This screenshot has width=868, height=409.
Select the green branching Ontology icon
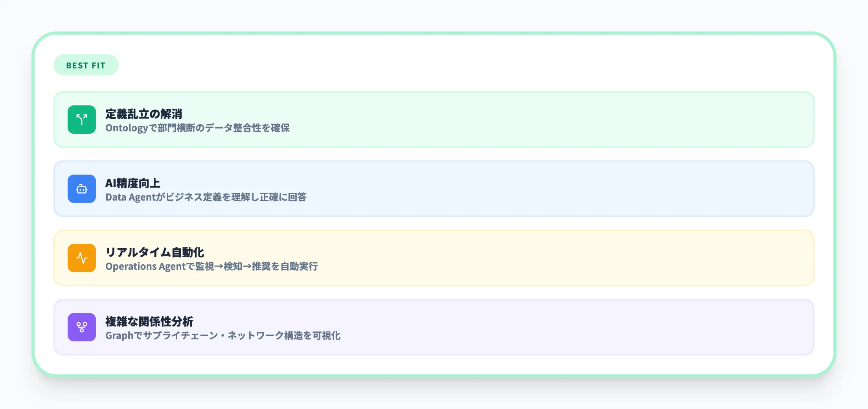[x=81, y=120]
